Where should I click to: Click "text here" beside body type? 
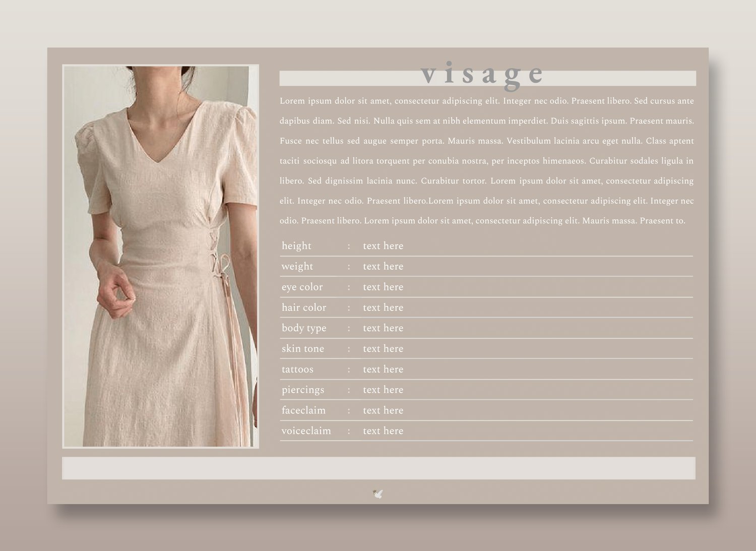pyautogui.click(x=383, y=328)
